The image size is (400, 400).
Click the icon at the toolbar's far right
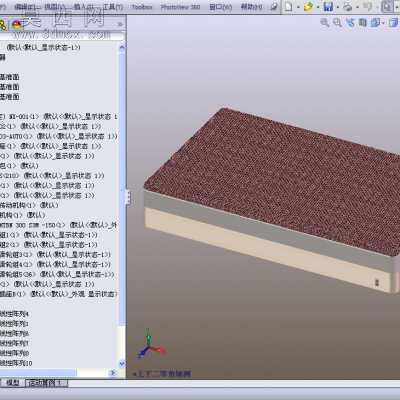(387, 6)
